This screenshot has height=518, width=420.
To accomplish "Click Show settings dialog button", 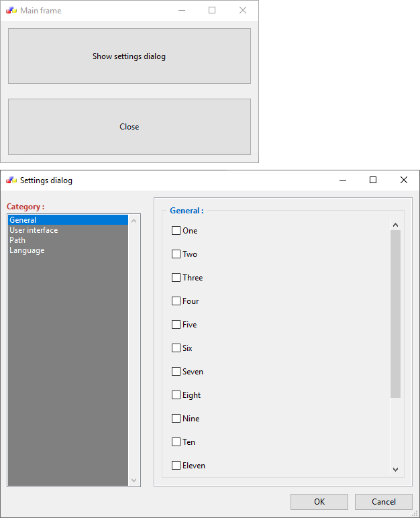I will (x=129, y=56).
